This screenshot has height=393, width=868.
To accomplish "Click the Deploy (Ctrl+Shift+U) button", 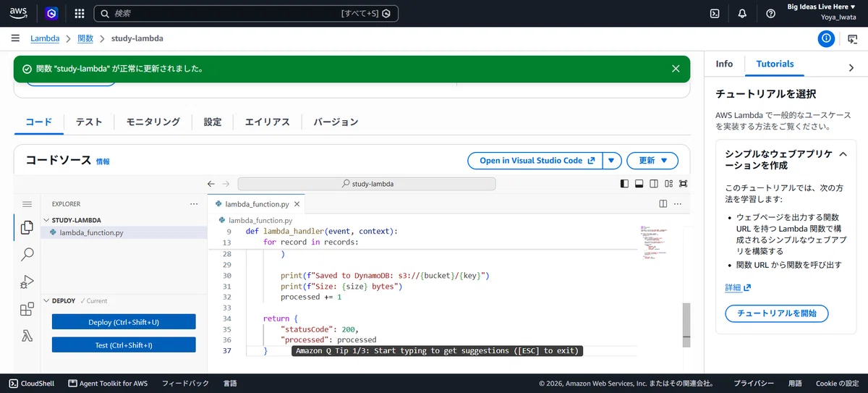I will pyautogui.click(x=124, y=322).
